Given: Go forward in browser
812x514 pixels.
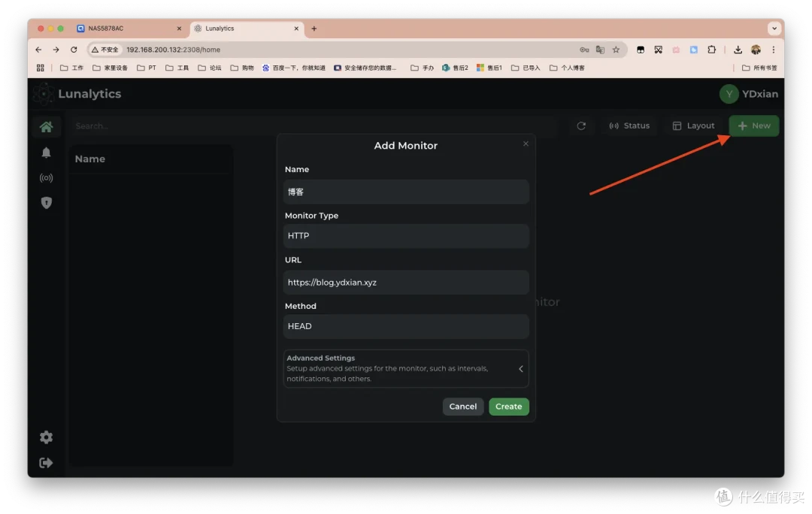Looking at the screenshot, I should [x=56, y=50].
